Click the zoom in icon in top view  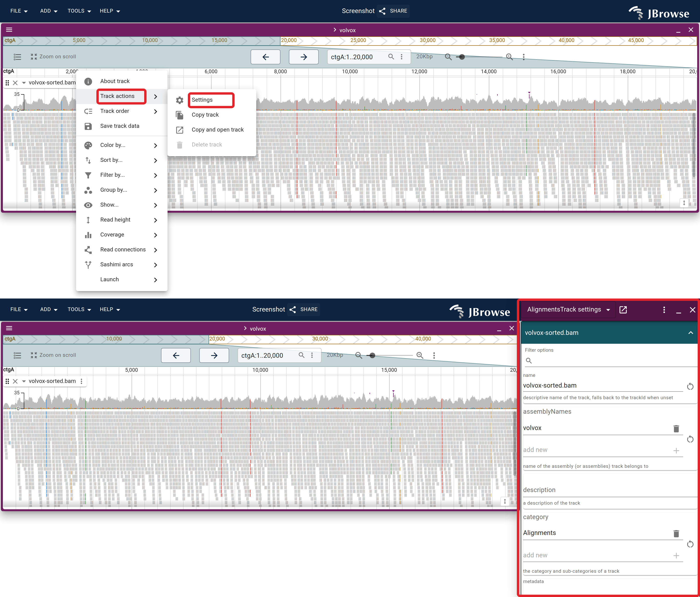pyautogui.click(x=509, y=57)
